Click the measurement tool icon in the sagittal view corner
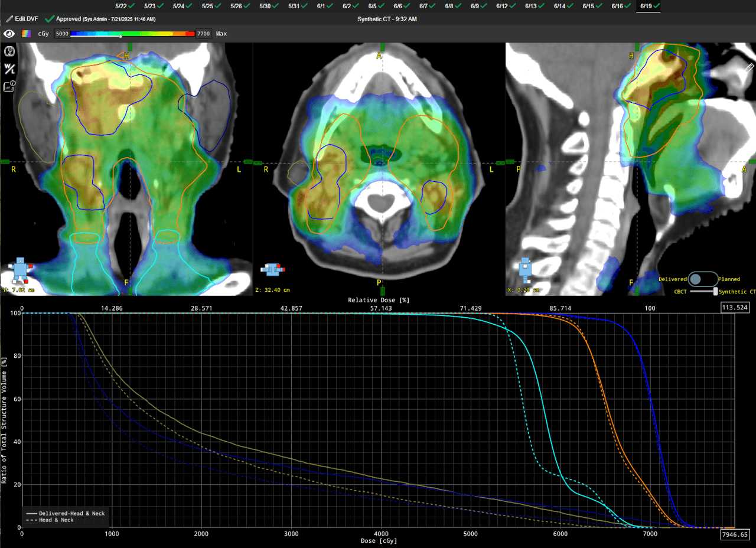 coord(750,67)
